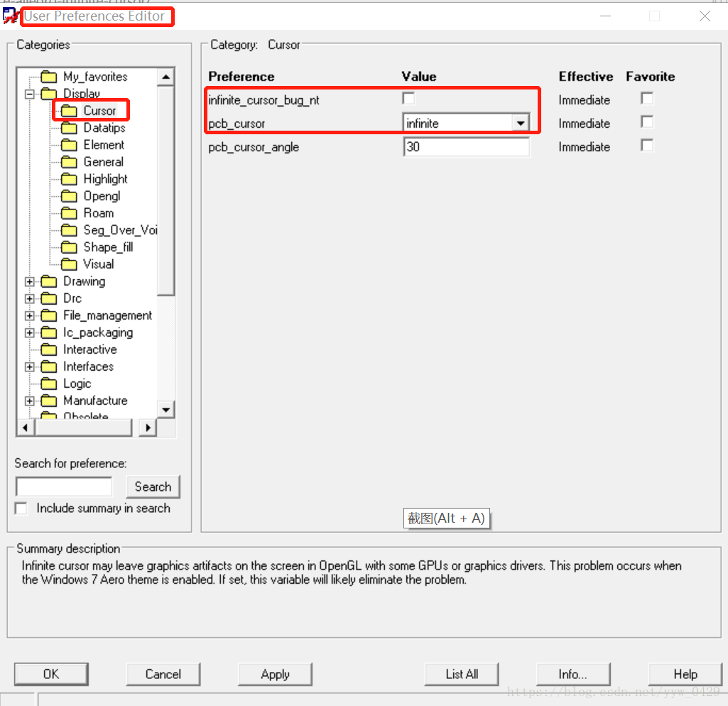Screen dimensions: 728x706
Task: Check Include summary in search
Action: click(x=21, y=509)
